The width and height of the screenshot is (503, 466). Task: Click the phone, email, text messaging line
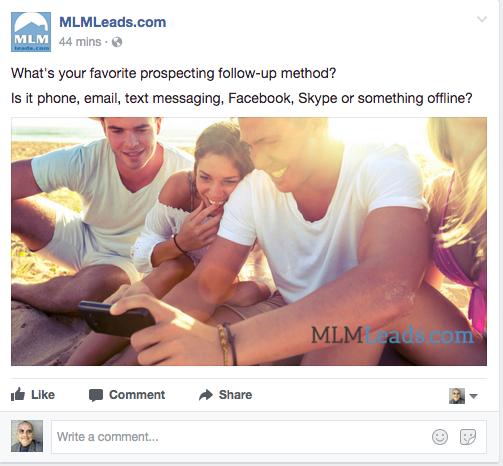click(x=242, y=98)
